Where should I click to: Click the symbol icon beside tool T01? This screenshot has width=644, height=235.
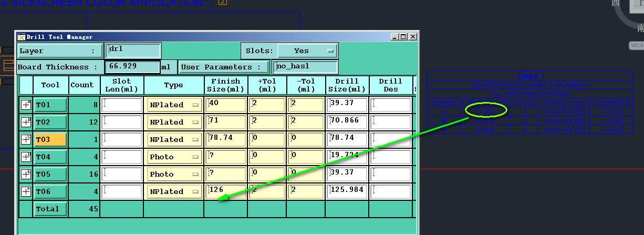tap(26, 105)
